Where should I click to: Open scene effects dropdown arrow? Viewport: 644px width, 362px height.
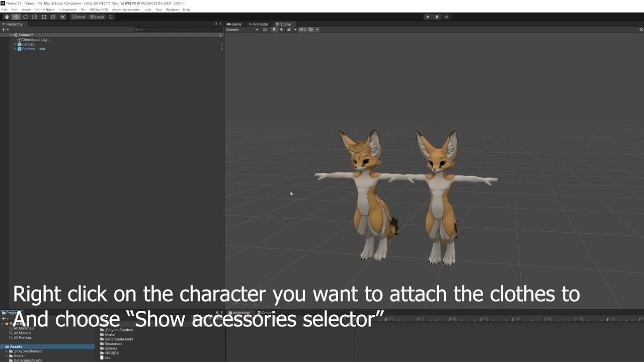[x=295, y=30]
